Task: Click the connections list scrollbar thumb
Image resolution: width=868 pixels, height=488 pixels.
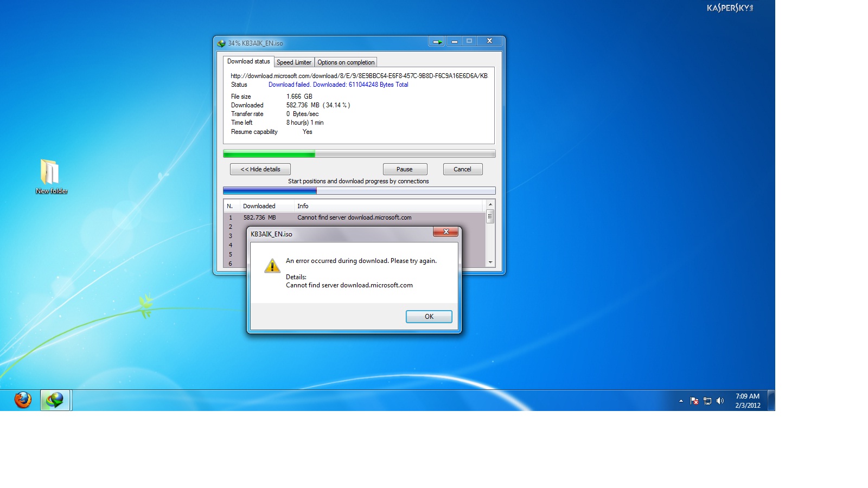Action: pyautogui.click(x=490, y=217)
